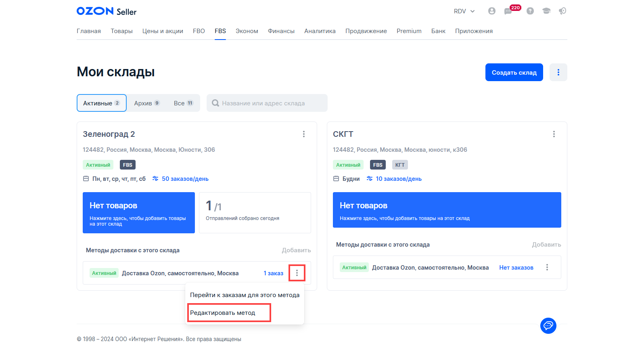Click the Активный badge under СКГТ address
The height and width of the screenshot is (354, 644).
click(348, 165)
